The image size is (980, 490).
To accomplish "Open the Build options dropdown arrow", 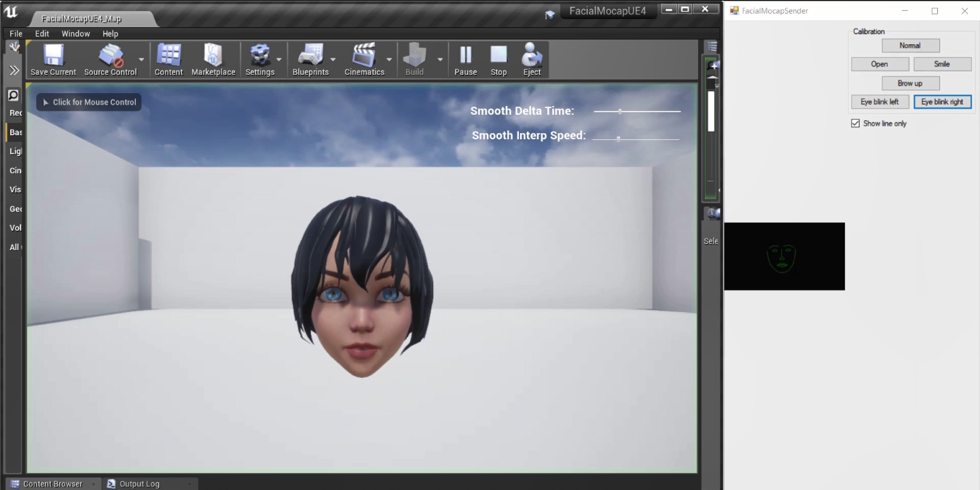I will pos(440,59).
